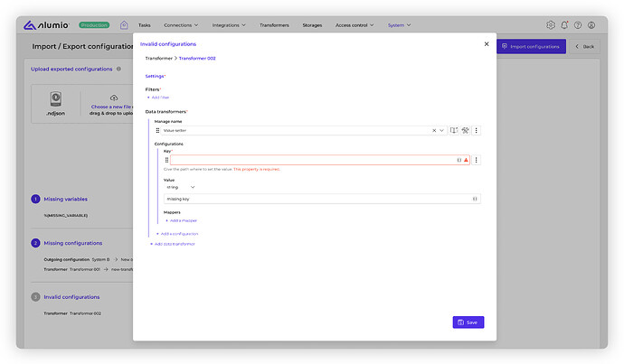Open the home dashboard icon
Viewport: 624px width, 364px height.
(x=124, y=25)
